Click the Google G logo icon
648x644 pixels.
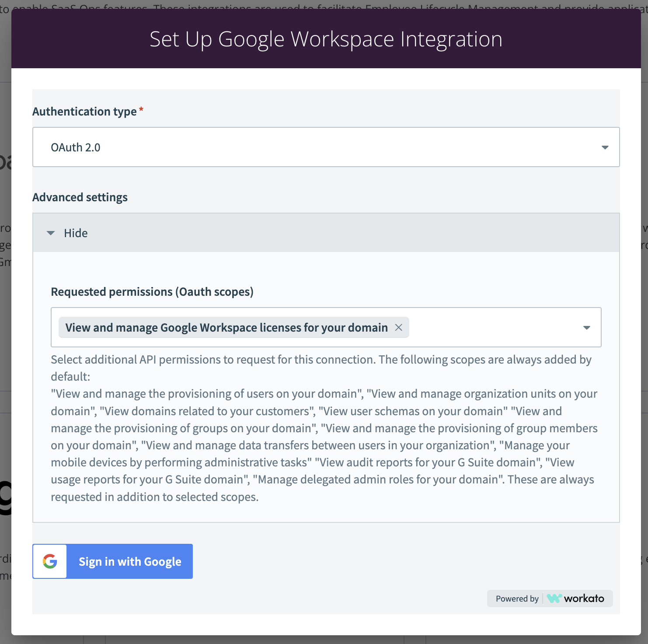(x=50, y=561)
